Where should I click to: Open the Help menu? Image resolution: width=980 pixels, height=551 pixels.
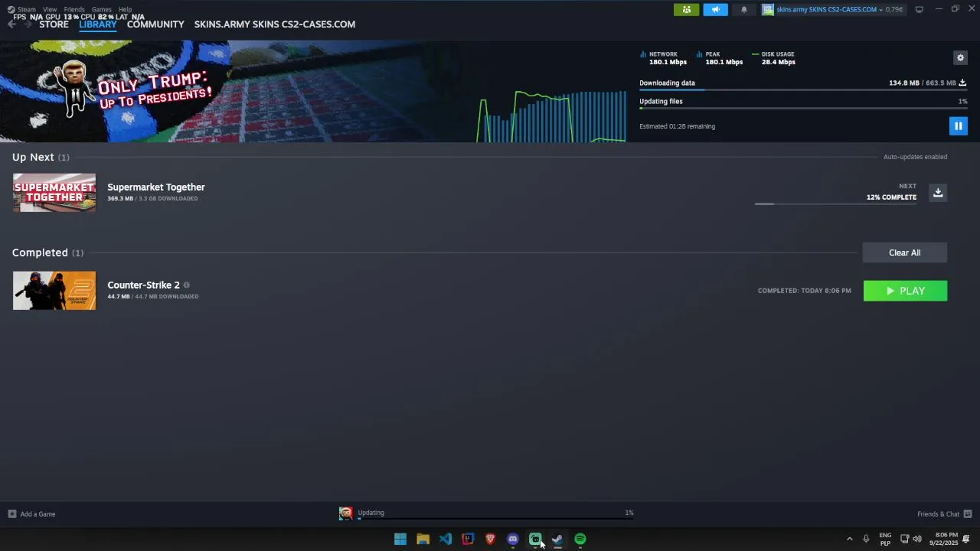pyautogui.click(x=125, y=9)
